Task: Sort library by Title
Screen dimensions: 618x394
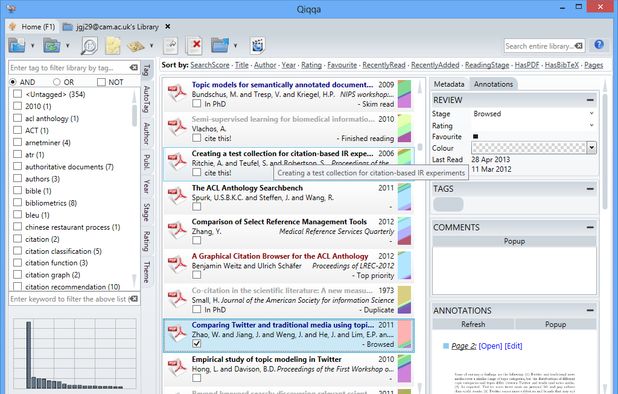Action: [242, 65]
